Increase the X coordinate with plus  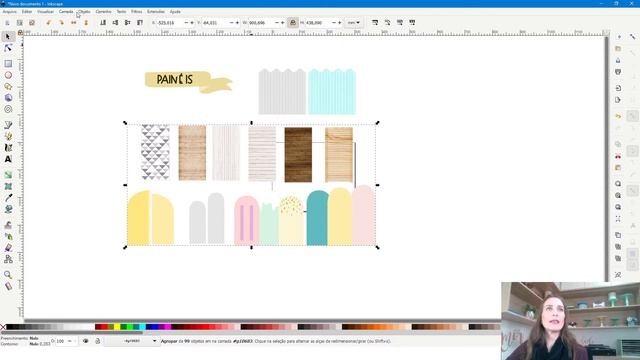point(192,23)
